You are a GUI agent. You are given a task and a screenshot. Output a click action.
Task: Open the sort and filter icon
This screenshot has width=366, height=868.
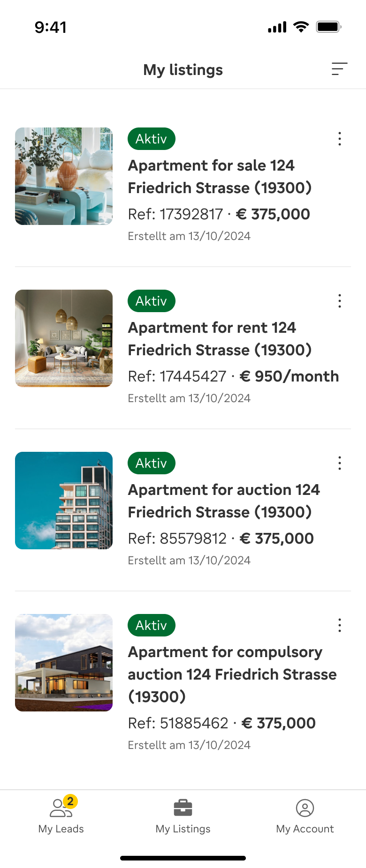click(339, 69)
